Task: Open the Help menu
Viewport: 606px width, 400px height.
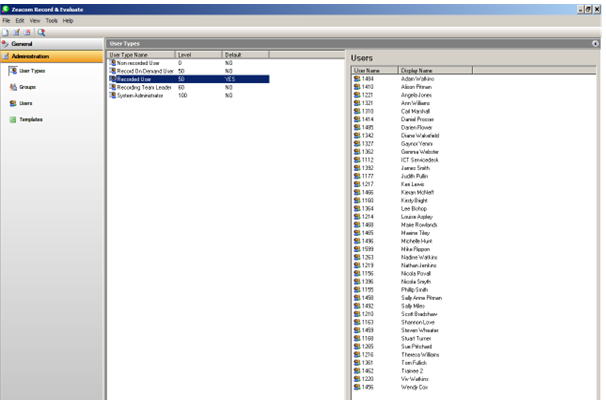Action: 68,20
